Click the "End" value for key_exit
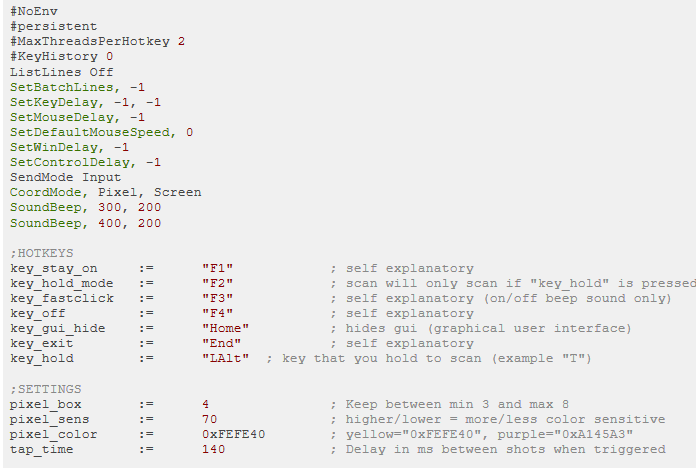Viewport: 696px width, 468px height. tap(221, 343)
